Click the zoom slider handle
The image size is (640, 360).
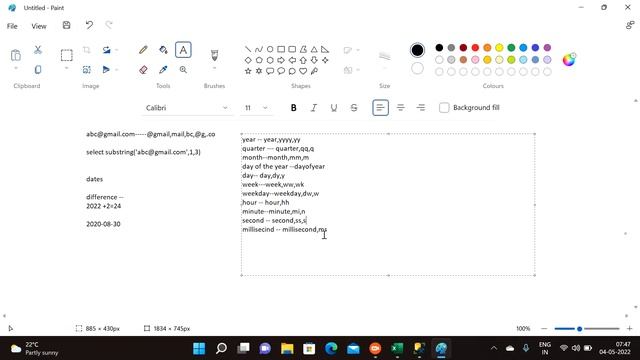[x=579, y=329]
